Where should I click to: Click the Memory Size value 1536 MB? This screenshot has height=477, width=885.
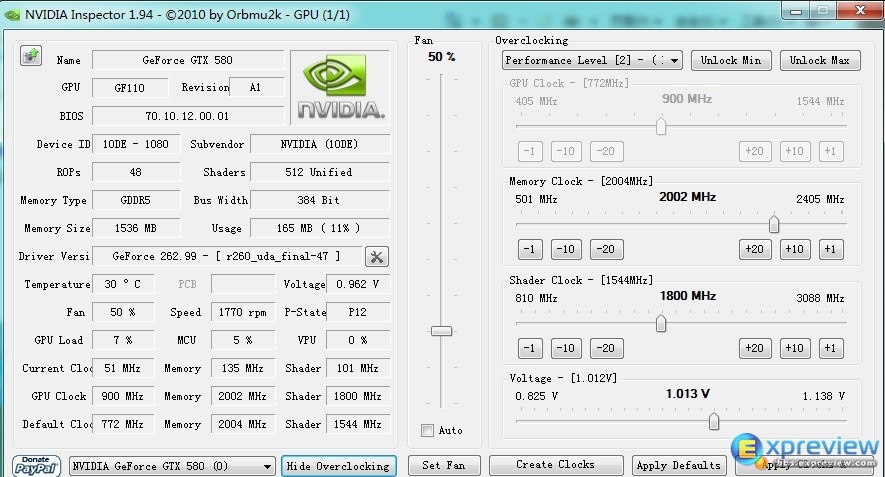136,229
